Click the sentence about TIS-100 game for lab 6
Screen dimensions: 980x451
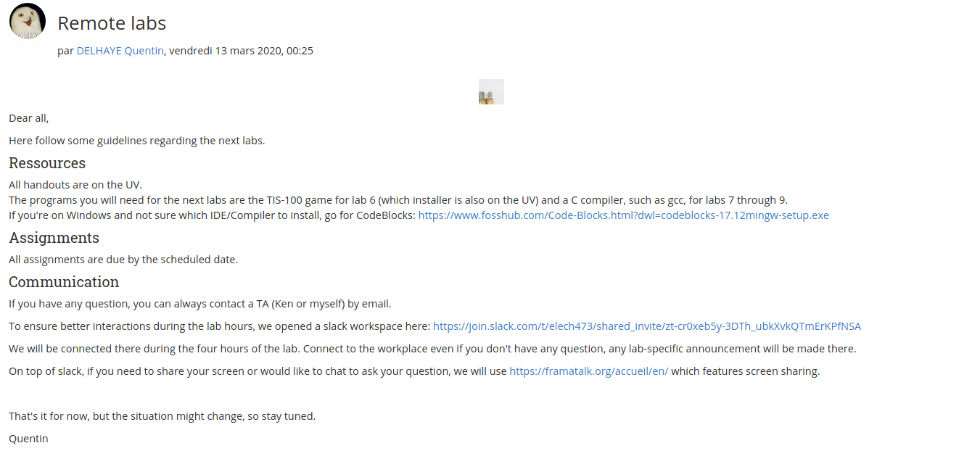(398, 200)
